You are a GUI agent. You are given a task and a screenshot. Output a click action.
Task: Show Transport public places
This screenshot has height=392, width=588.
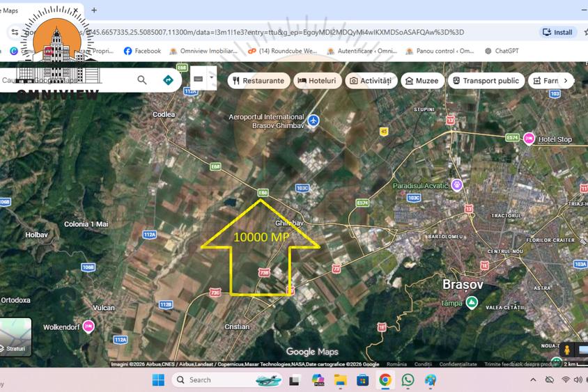point(486,81)
